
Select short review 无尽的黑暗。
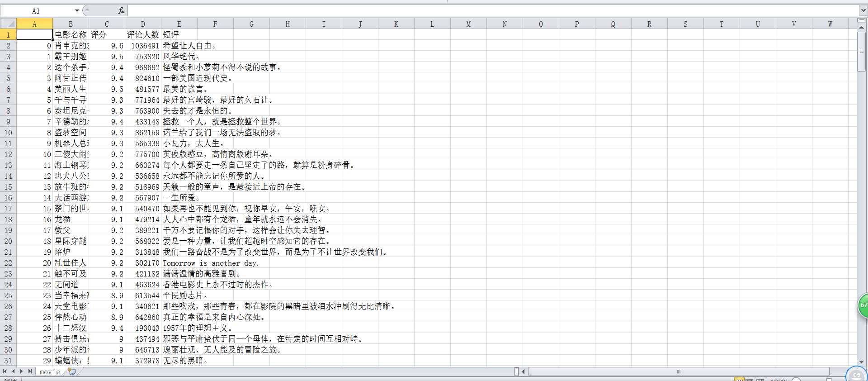(x=185, y=361)
